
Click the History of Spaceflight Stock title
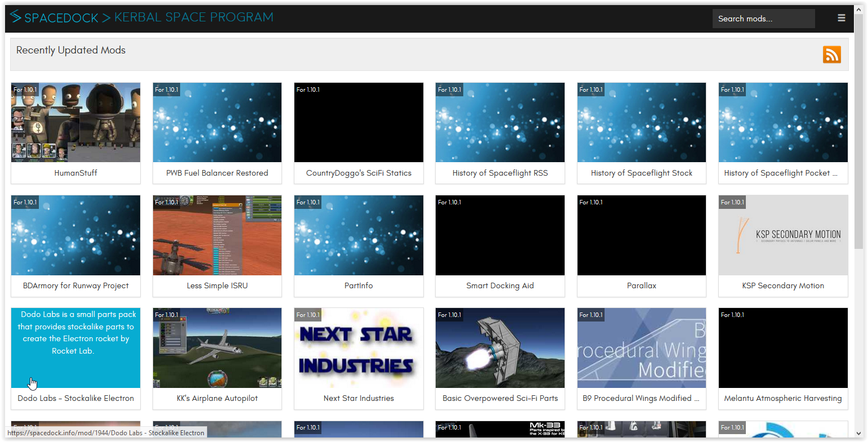click(642, 173)
